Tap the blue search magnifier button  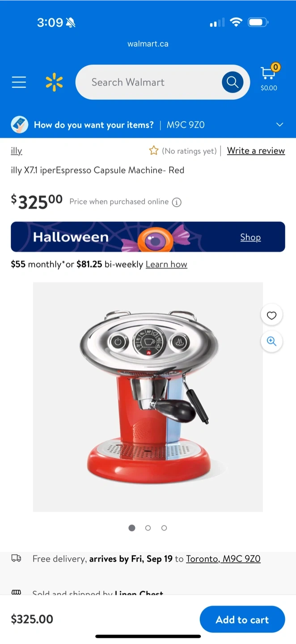pyautogui.click(x=233, y=82)
